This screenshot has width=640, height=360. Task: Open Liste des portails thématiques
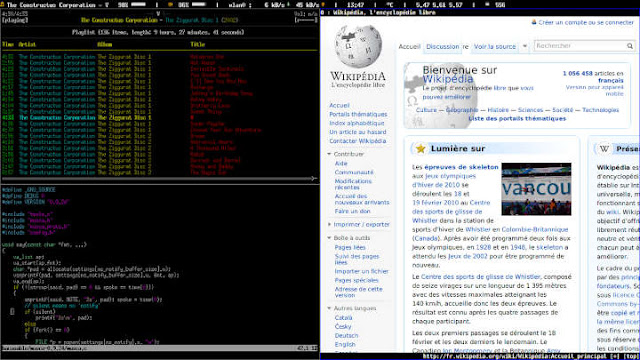[517, 118]
